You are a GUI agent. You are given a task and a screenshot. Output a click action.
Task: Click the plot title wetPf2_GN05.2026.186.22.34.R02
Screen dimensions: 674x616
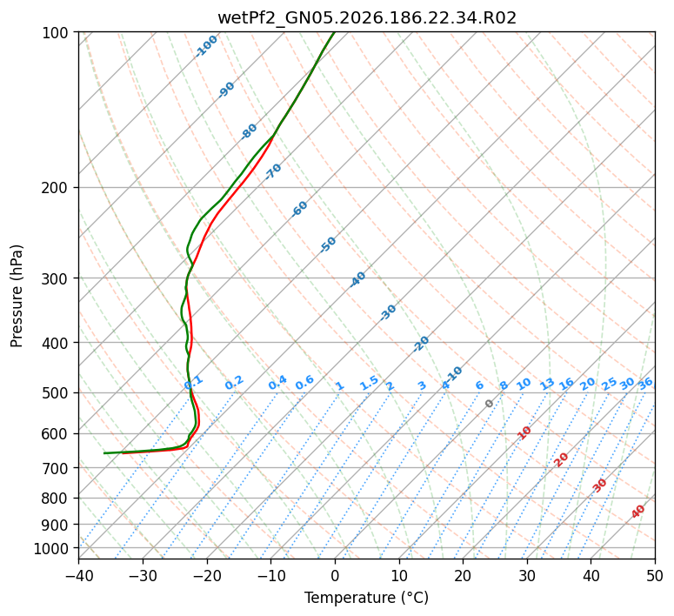tap(367, 18)
